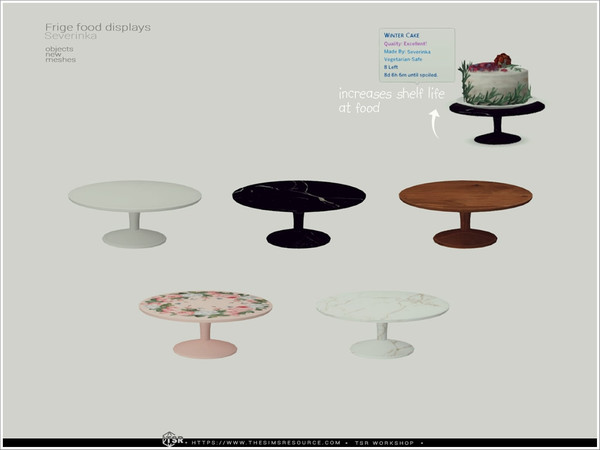
Task: Pick the pink floral cake stand
Action: tap(205, 324)
